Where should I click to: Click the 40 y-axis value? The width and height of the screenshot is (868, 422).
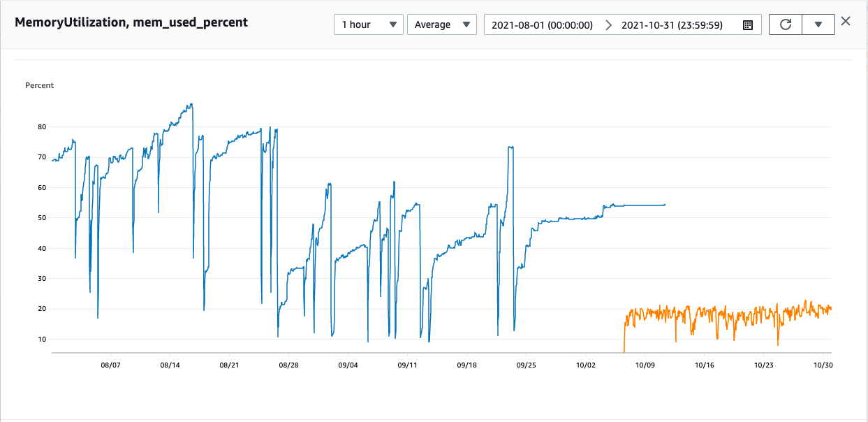42,249
